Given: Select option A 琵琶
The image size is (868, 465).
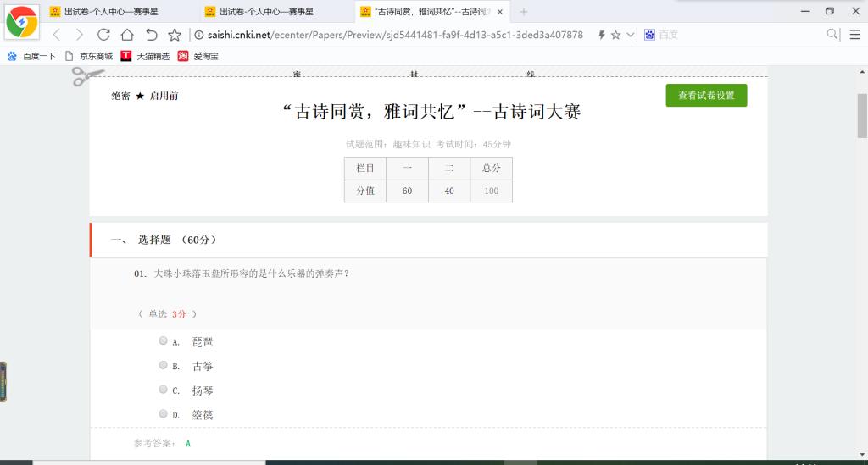Looking at the screenshot, I should [x=163, y=341].
